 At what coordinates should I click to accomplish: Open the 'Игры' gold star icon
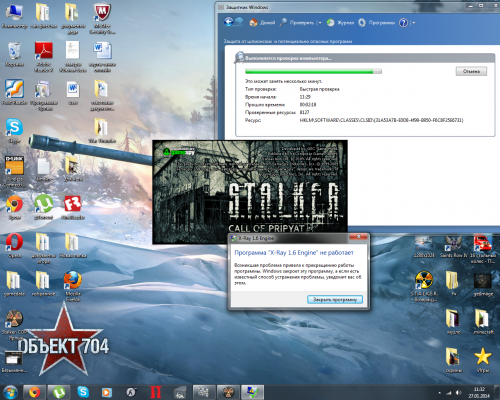pos(483,360)
